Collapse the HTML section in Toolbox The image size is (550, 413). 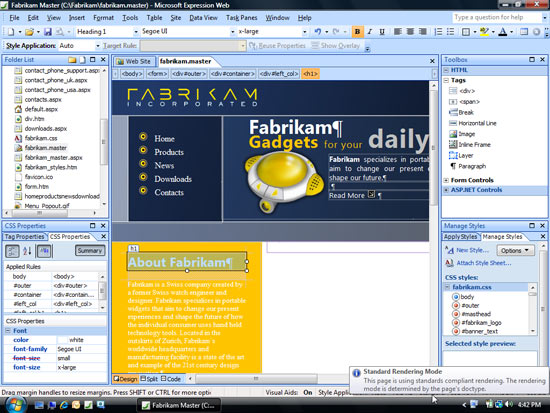tap(446, 70)
